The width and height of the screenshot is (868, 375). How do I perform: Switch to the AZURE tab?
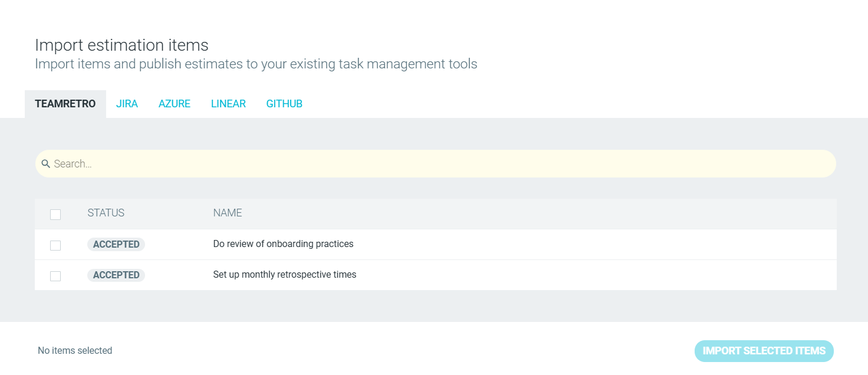[175, 104]
